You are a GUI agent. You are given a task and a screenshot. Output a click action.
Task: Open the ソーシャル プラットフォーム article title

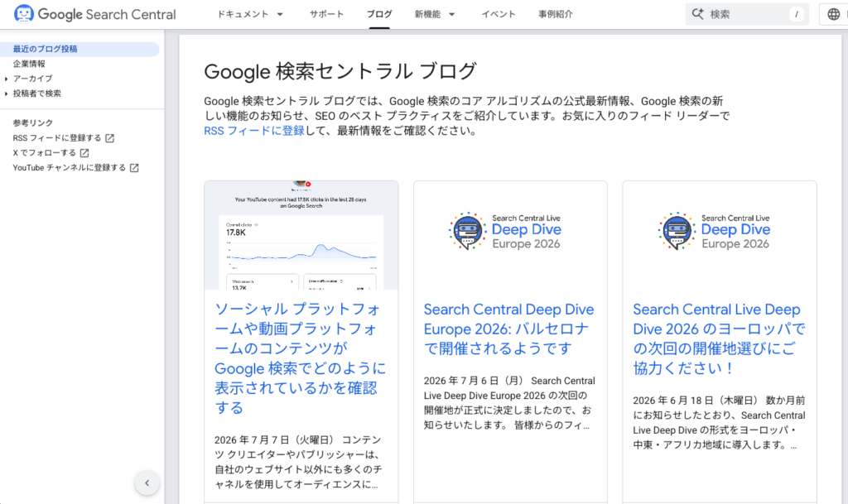[301, 358]
